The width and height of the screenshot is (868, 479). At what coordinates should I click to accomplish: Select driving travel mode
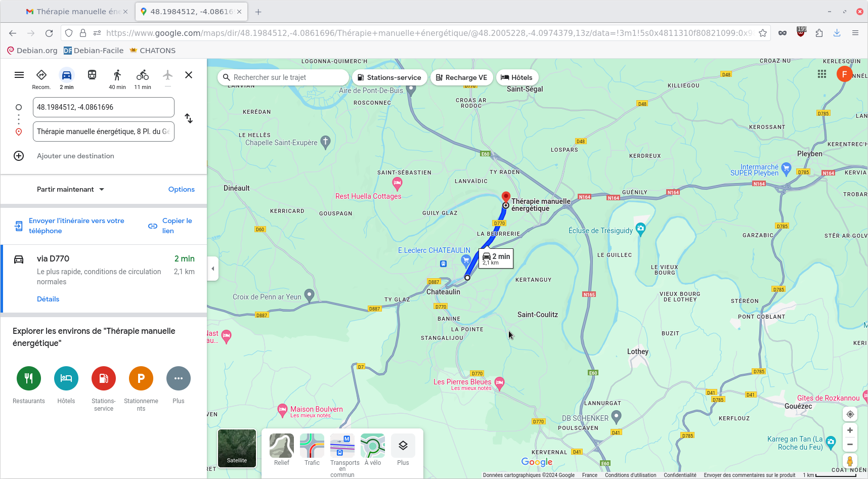click(67, 75)
